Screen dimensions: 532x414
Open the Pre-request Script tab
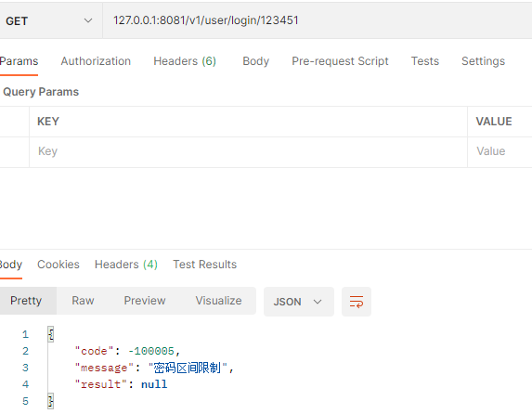tap(340, 61)
